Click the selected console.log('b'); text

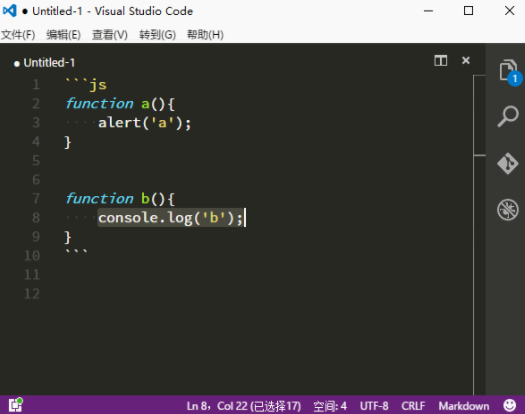pos(170,218)
